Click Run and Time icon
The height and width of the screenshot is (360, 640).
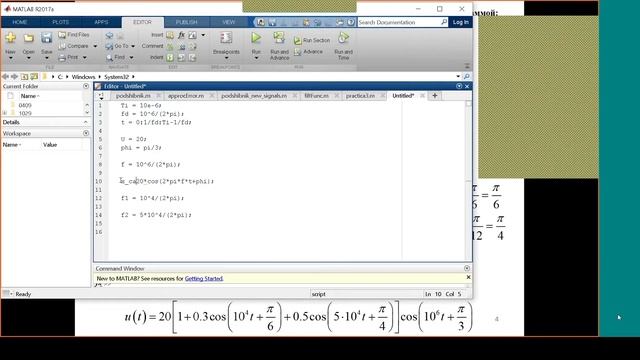343,38
